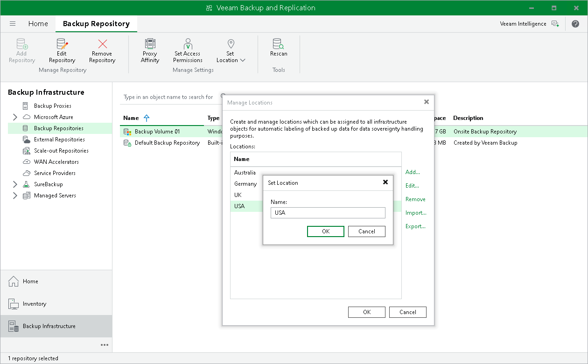
Task: Expand the SureBackup node
Action: (14, 184)
